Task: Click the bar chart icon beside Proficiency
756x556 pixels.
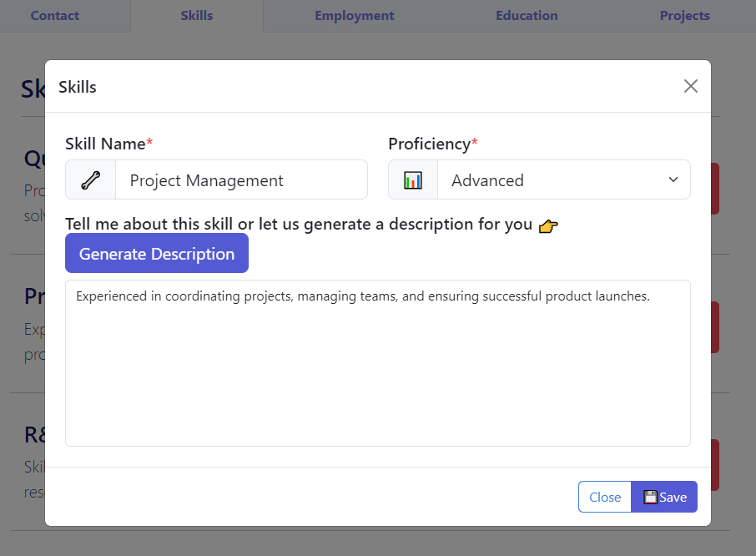Action: 412,179
